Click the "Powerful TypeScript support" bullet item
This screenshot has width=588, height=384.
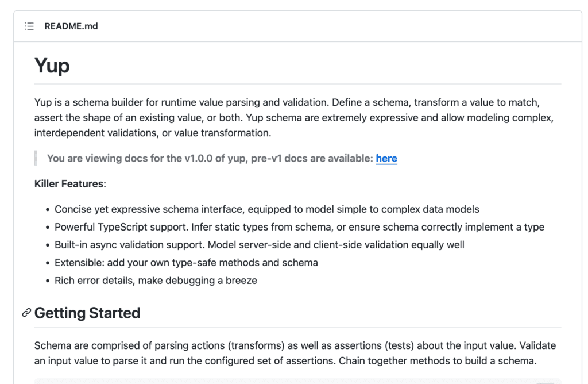[299, 227]
